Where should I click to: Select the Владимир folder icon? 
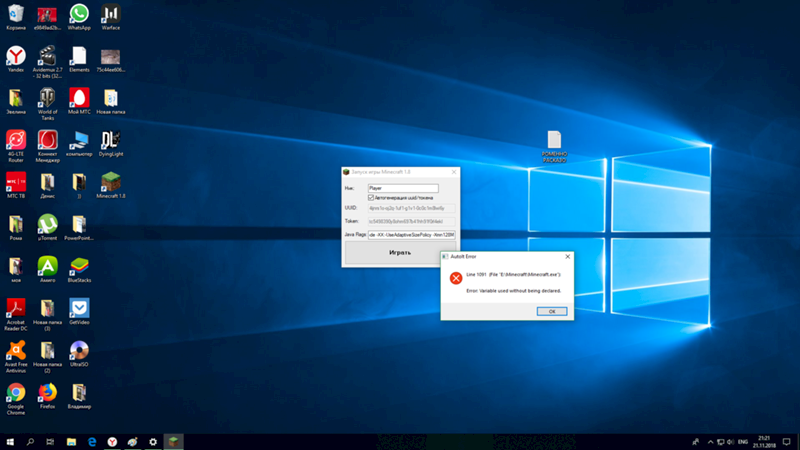tap(79, 396)
